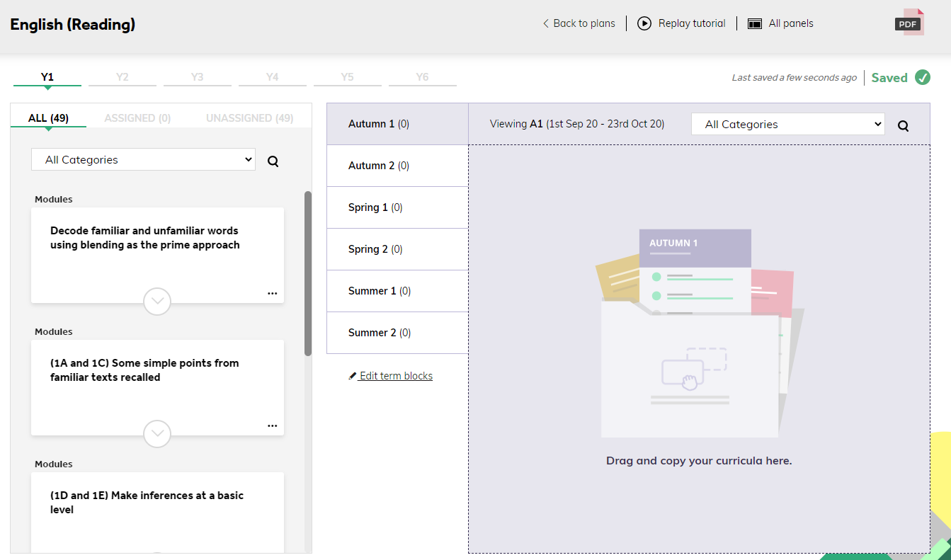Expand the Some simple points recalled module

[x=157, y=434]
